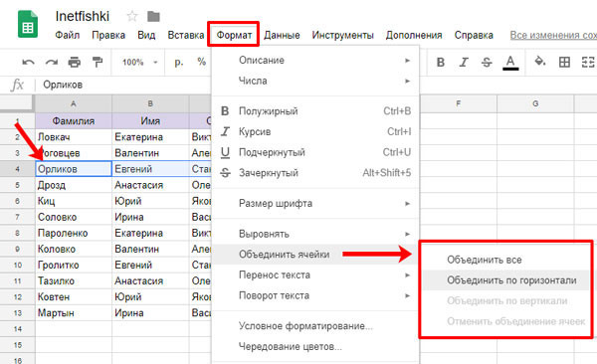Click the Inetfishki document title
Viewport: 597px width, 364px height.
[83, 16]
